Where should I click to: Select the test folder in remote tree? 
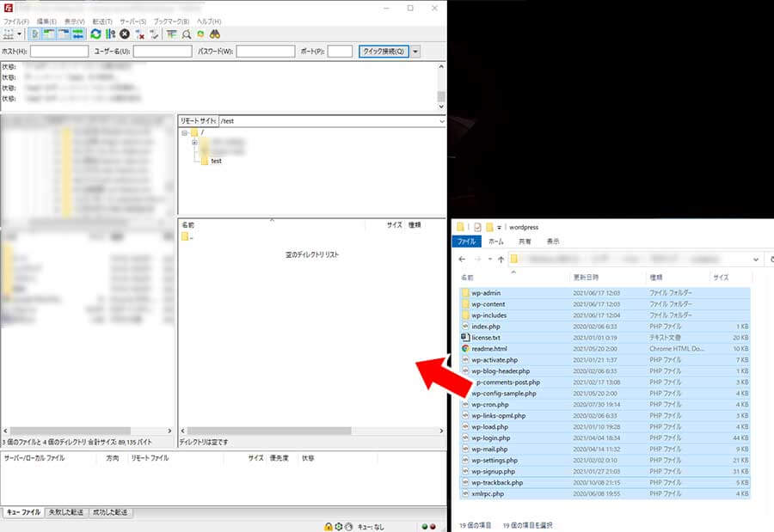[216, 161]
